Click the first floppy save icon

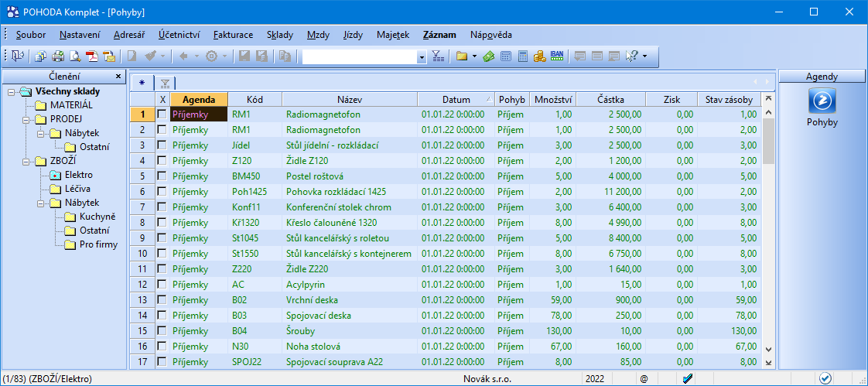pyautogui.click(x=244, y=56)
